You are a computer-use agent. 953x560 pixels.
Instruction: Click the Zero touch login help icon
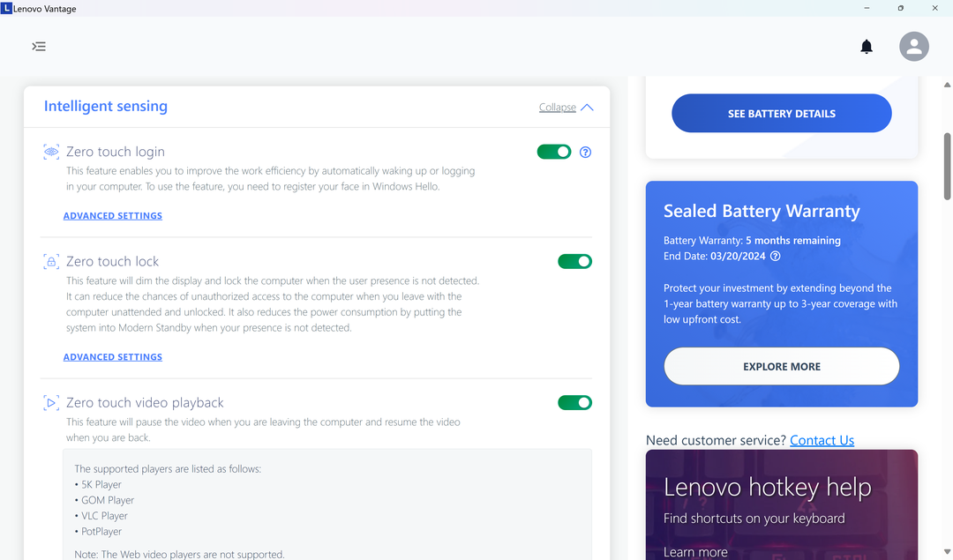585,153
